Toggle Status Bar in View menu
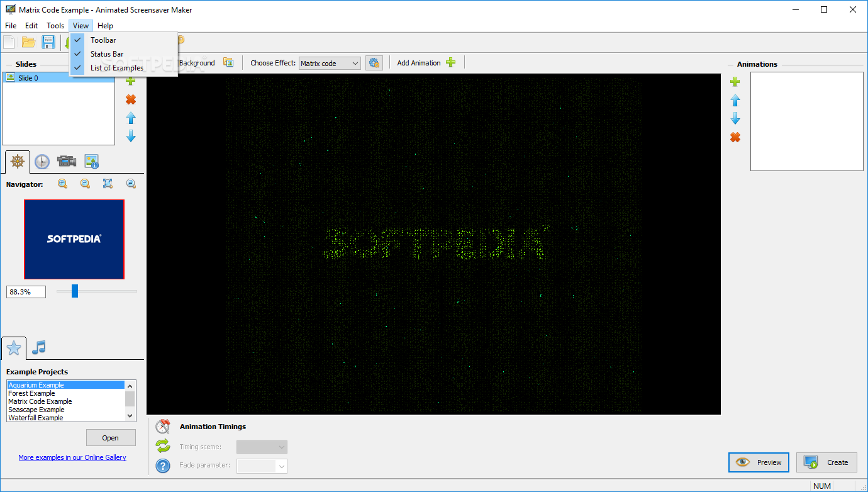Viewport: 868px width, 492px height. tap(124, 53)
